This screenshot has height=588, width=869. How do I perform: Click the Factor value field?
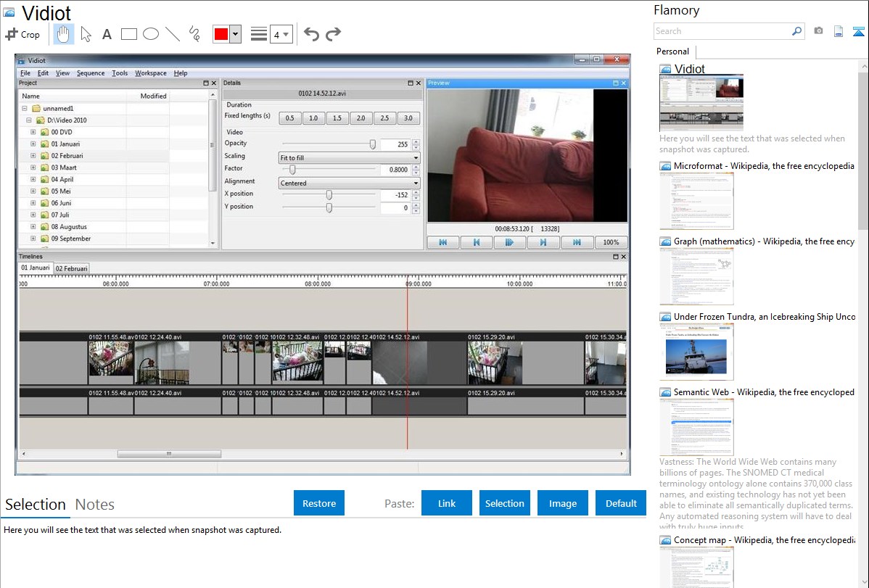click(395, 170)
